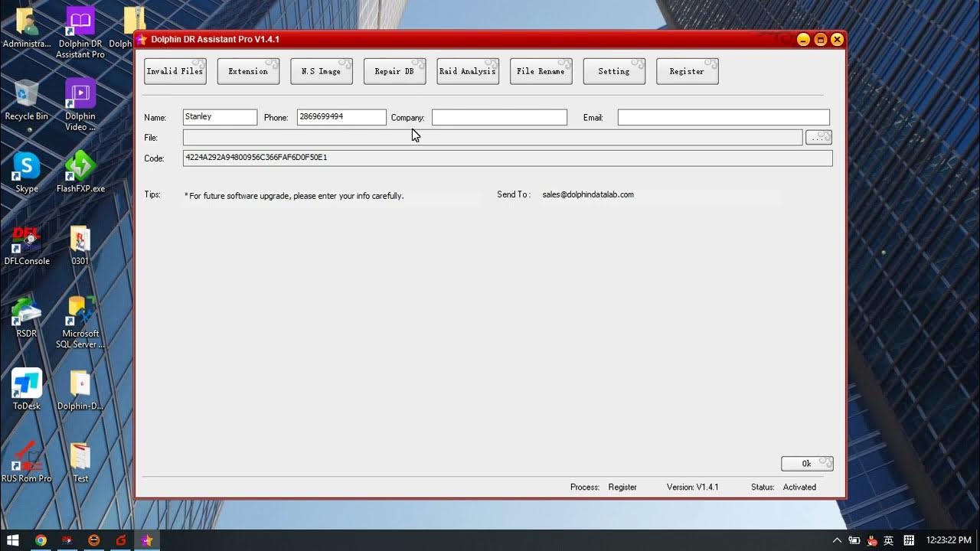Open the Raid Analysis tool
This screenshot has width=980, height=551.
pyautogui.click(x=468, y=71)
